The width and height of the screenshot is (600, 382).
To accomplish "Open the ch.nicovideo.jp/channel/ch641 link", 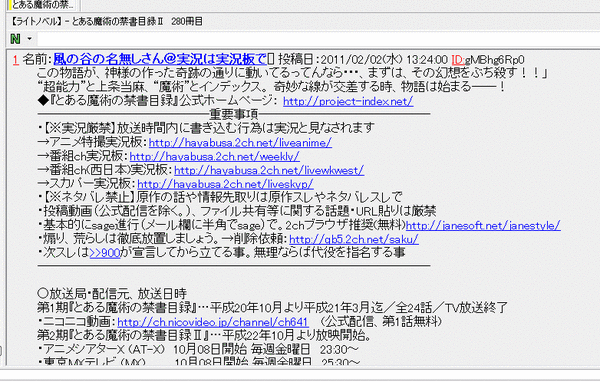I will pyautogui.click(x=212, y=322).
